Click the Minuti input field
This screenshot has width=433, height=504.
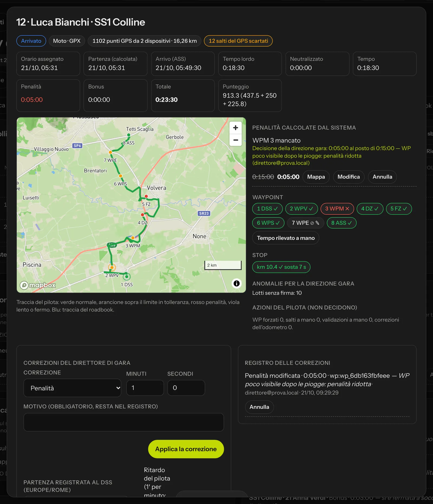click(x=145, y=388)
